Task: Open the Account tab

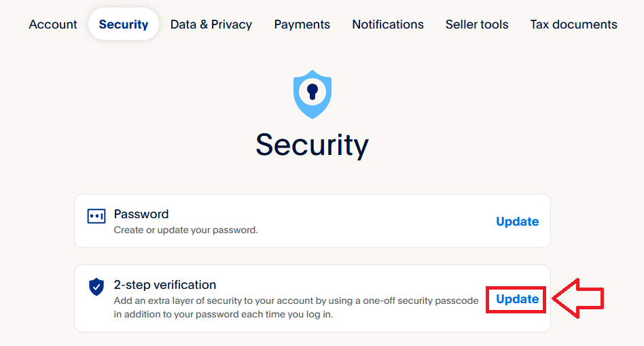Action: coord(53,24)
